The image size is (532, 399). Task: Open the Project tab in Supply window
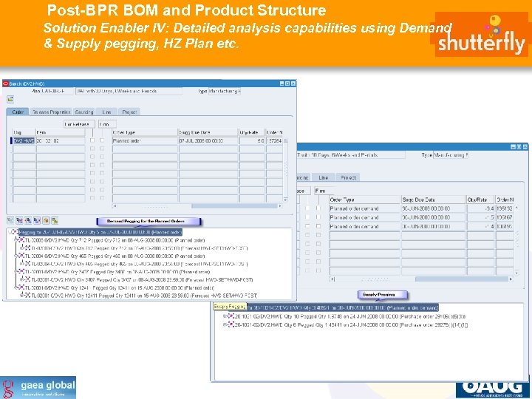pyautogui.click(x=129, y=112)
